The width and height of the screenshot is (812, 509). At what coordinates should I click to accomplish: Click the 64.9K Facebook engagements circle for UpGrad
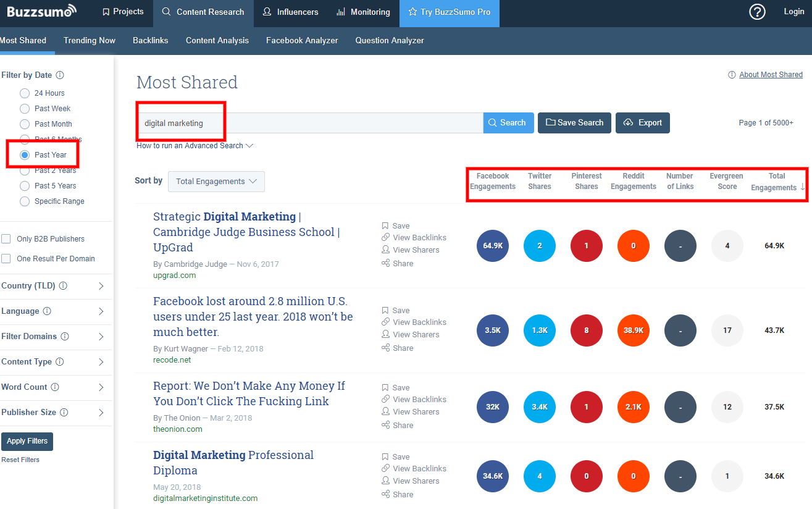[x=493, y=246]
